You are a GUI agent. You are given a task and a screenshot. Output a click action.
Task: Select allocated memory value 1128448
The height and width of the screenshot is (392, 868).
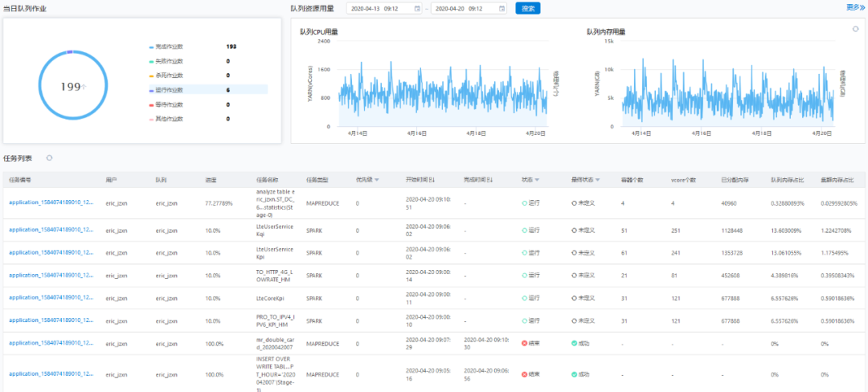click(x=733, y=230)
